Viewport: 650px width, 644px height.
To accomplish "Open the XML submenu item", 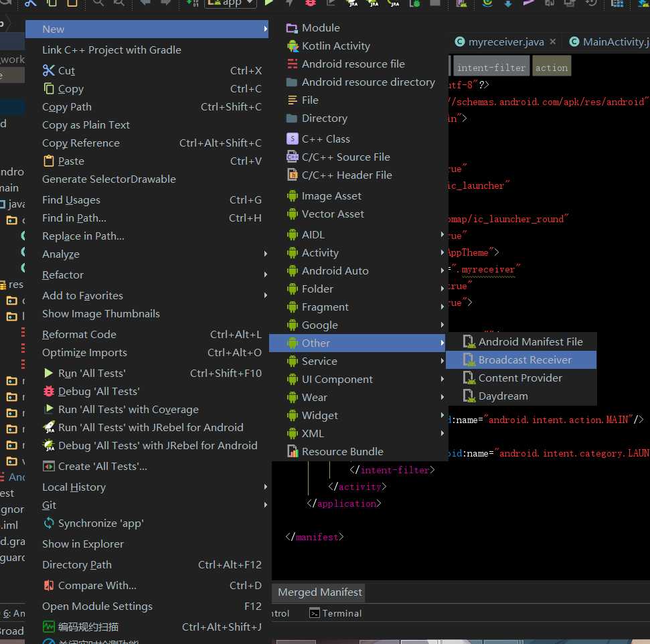I will point(357,433).
